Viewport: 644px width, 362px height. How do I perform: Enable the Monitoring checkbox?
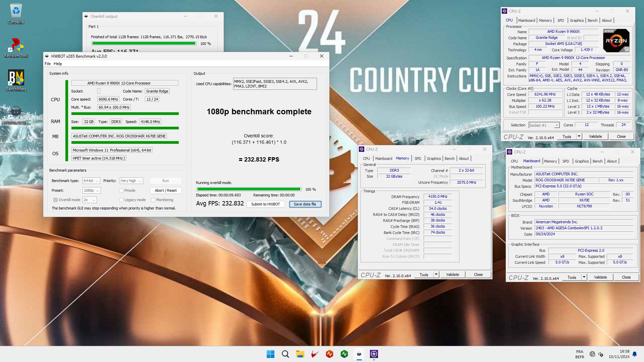(x=153, y=200)
